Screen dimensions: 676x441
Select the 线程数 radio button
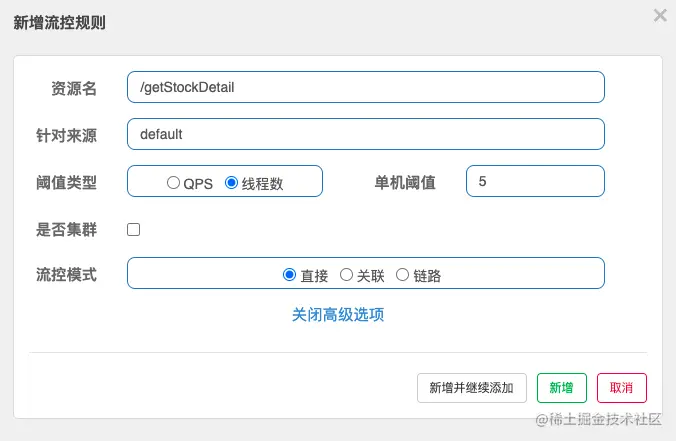tap(232, 183)
